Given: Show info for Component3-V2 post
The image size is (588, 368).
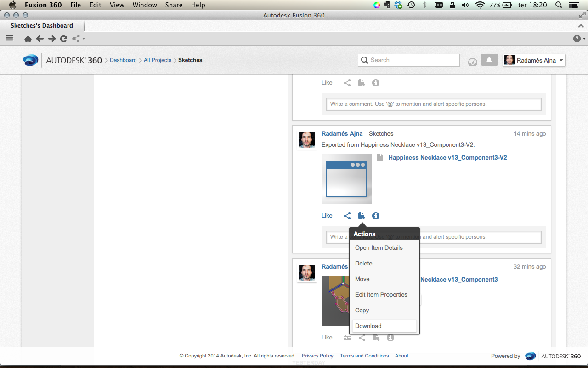Looking at the screenshot, I should tap(376, 215).
